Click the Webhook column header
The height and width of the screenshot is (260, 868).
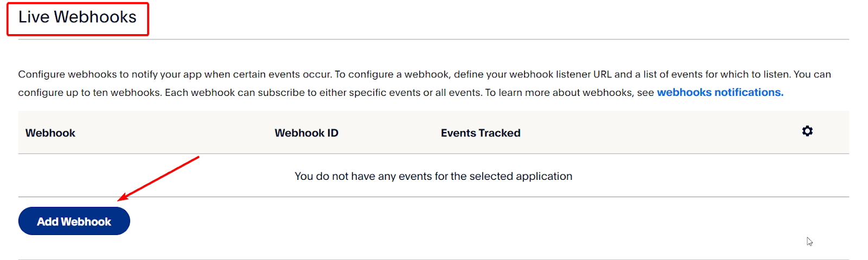50,133
